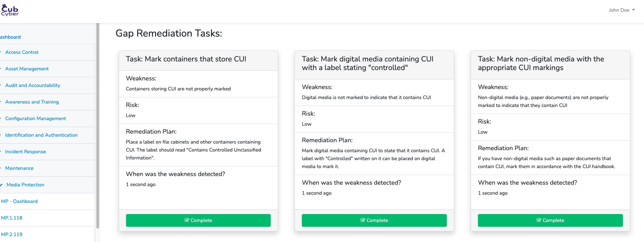Click the Cub Cyber logo

(x=10, y=10)
